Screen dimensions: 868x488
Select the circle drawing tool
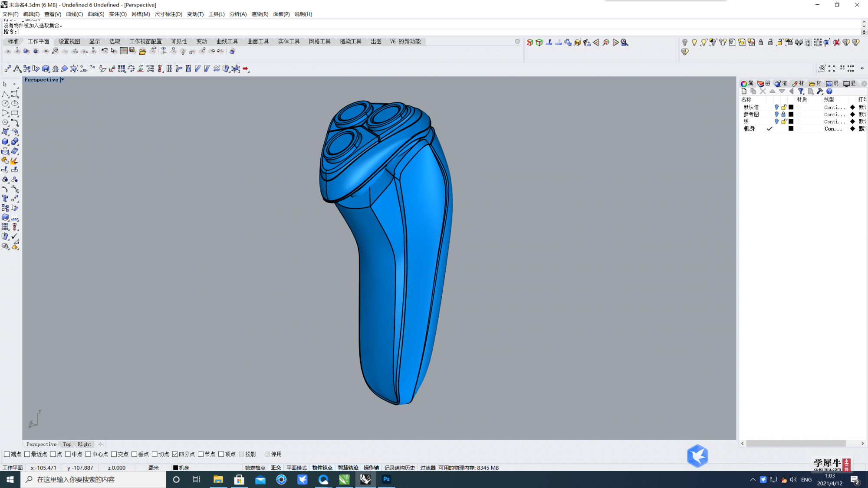tap(5, 104)
